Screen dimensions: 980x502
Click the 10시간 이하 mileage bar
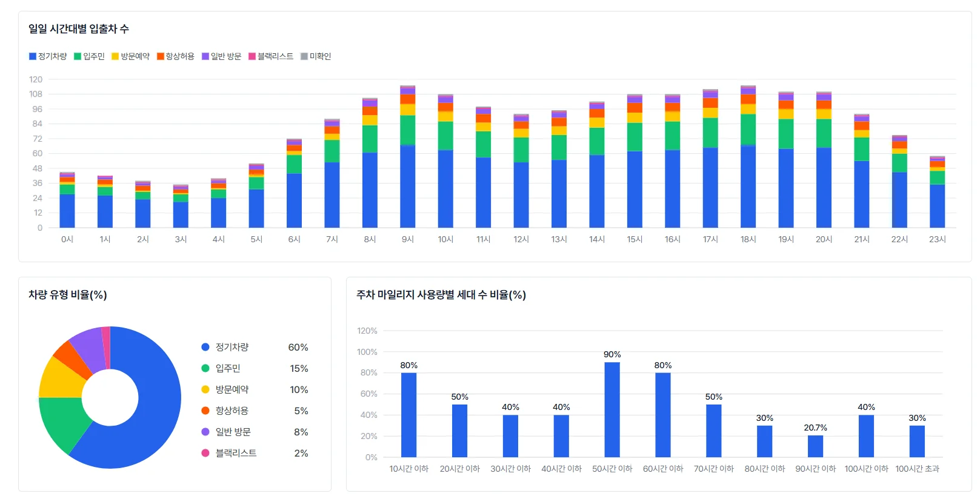pos(409,415)
